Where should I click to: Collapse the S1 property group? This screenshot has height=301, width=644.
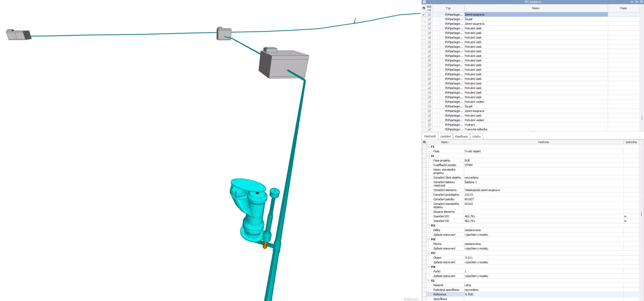click(428, 281)
